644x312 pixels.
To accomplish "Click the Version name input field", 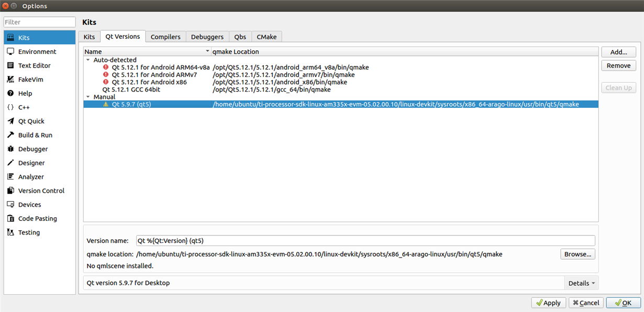I will click(365, 240).
